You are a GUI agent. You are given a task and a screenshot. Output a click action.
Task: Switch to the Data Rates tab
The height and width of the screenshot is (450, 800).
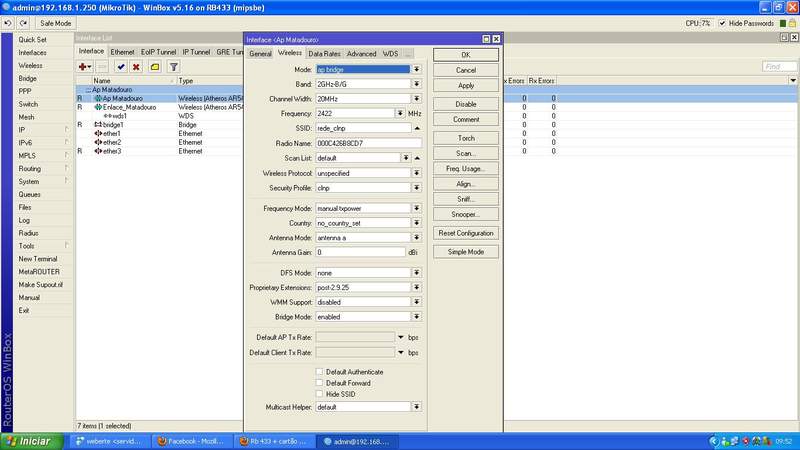(324, 54)
